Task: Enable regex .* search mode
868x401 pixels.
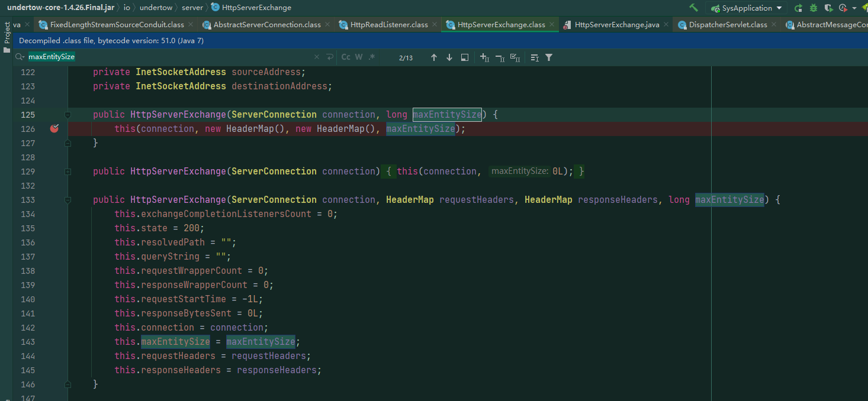Action: (371, 57)
